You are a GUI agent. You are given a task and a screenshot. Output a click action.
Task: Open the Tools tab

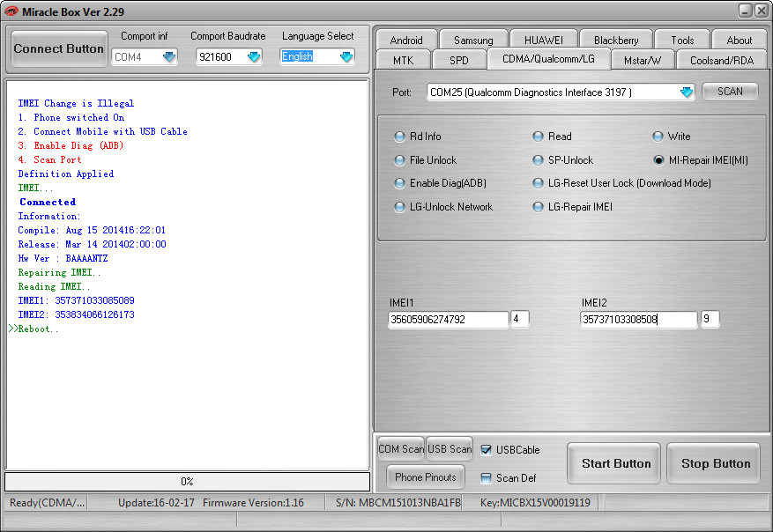682,40
